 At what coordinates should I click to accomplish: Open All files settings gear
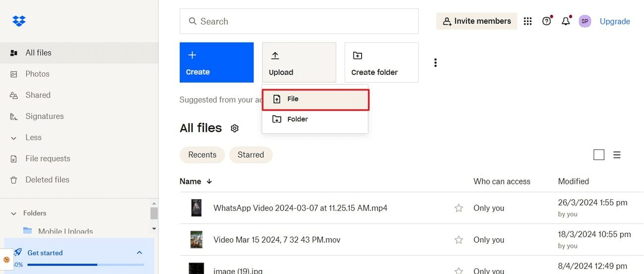(235, 128)
